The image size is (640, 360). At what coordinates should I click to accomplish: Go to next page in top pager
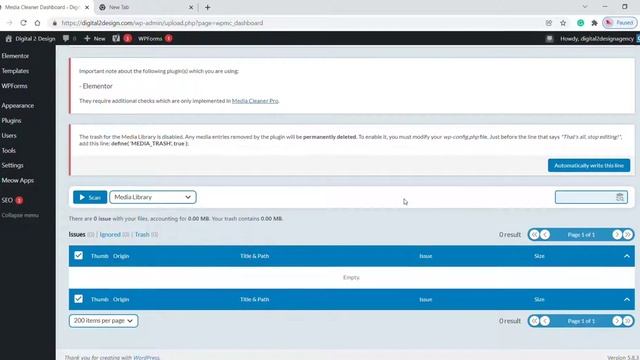tap(617, 235)
